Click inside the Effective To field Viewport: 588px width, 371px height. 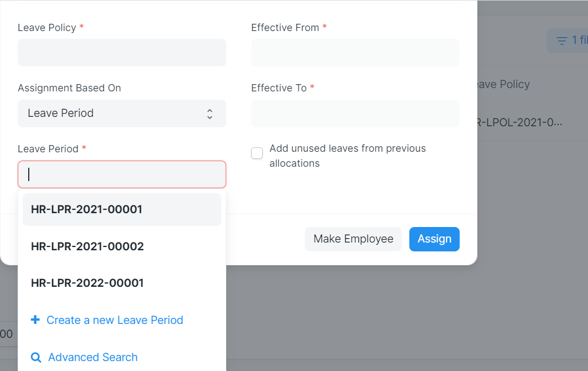(355, 114)
